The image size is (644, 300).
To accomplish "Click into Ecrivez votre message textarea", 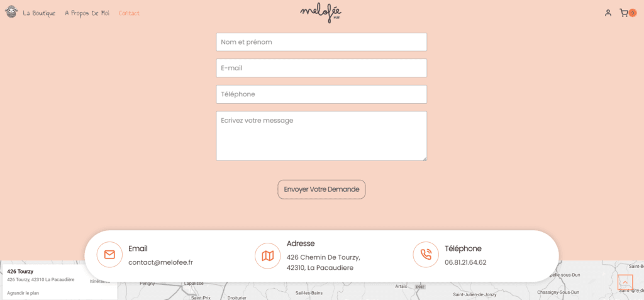I will point(321,136).
